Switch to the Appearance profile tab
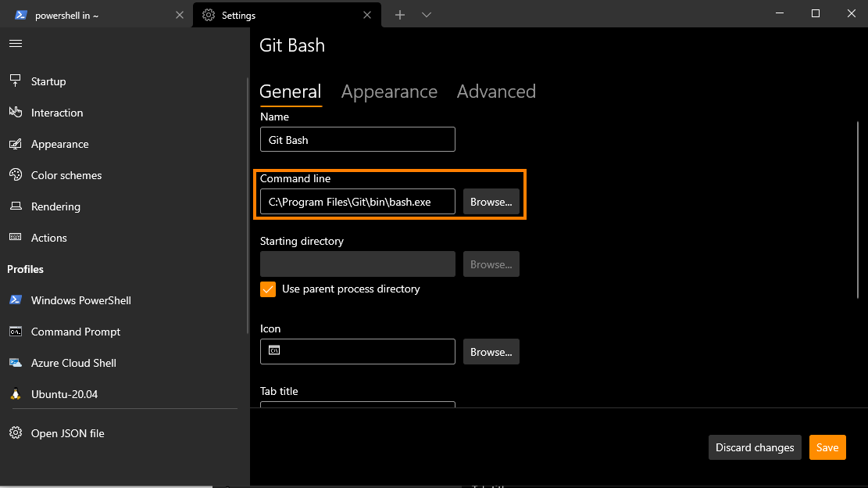This screenshot has width=868, height=488. click(x=389, y=91)
